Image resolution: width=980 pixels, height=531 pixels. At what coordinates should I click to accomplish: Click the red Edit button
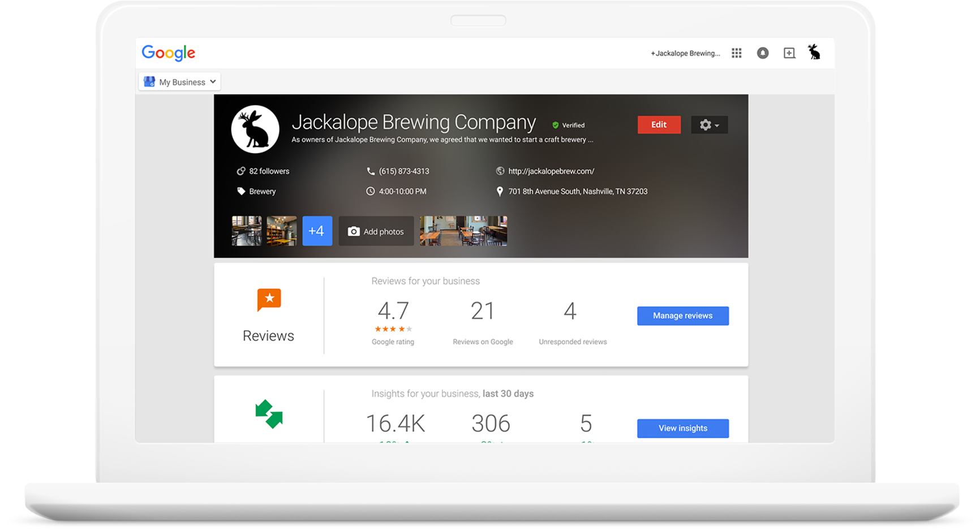pyautogui.click(x=659, y=125)
